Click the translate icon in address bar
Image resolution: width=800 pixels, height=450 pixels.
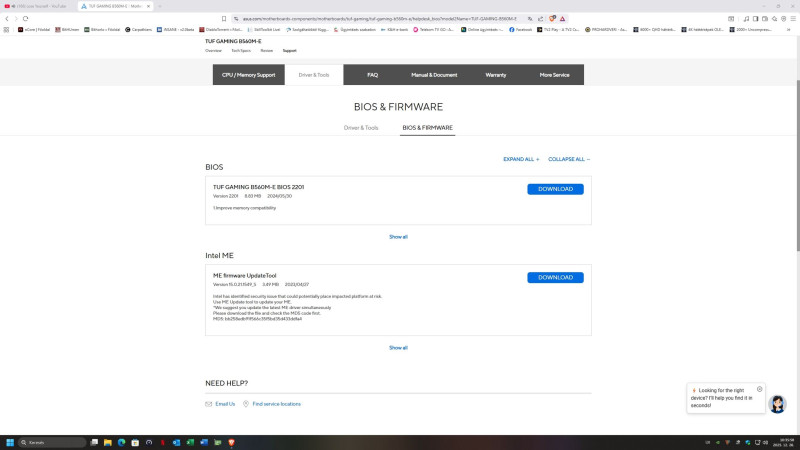530,19
